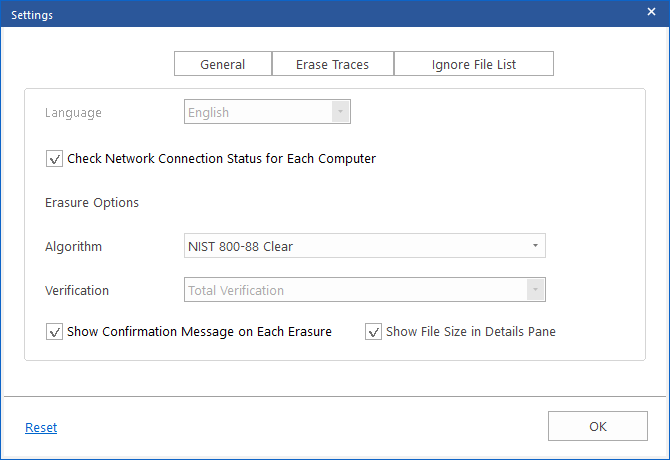Uncheck Show File Size in Details Pane box

pos(373,332)
